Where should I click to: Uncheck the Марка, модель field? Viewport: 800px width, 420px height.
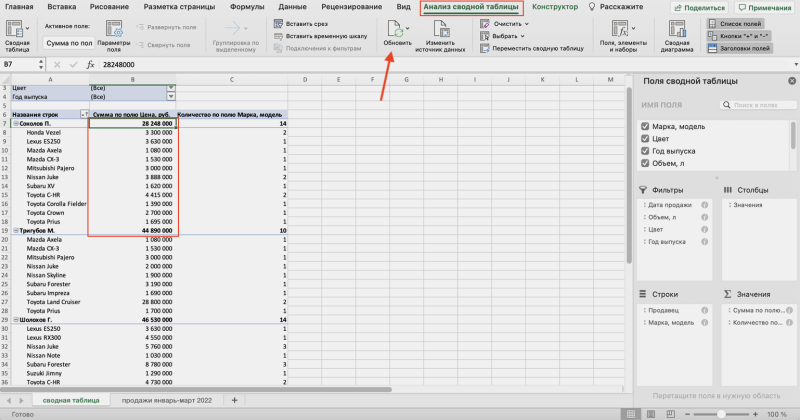pyautogui.click(x=645, y=126)
